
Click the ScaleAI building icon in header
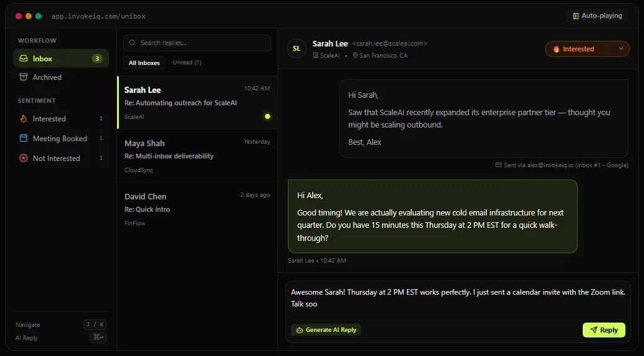316,56
